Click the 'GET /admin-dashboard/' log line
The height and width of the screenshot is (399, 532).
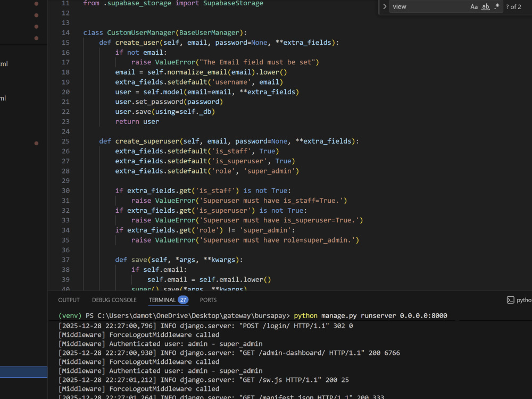point(229,353)
